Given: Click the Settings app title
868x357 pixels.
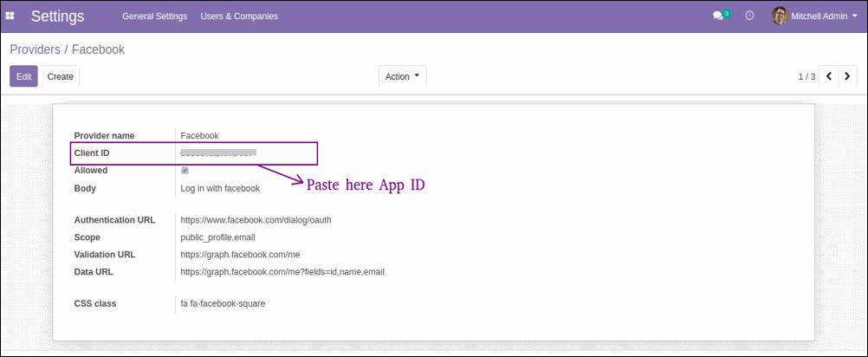Looking at the screenshot, I should coord(57,16).
